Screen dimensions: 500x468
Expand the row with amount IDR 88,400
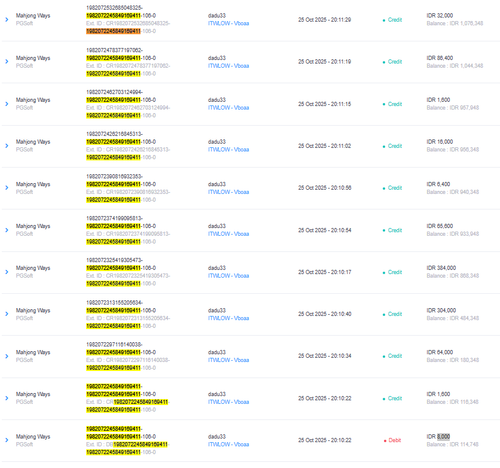pos(7,62)
